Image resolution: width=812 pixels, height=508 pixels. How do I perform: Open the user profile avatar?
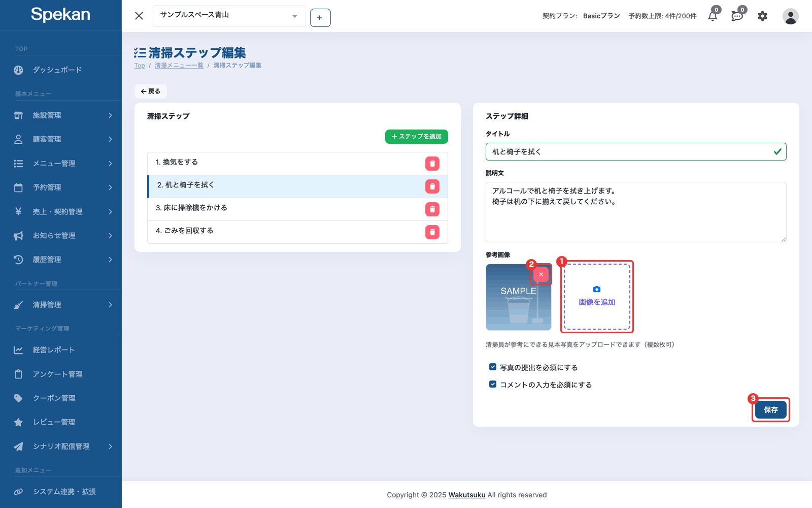click(790, 16)
